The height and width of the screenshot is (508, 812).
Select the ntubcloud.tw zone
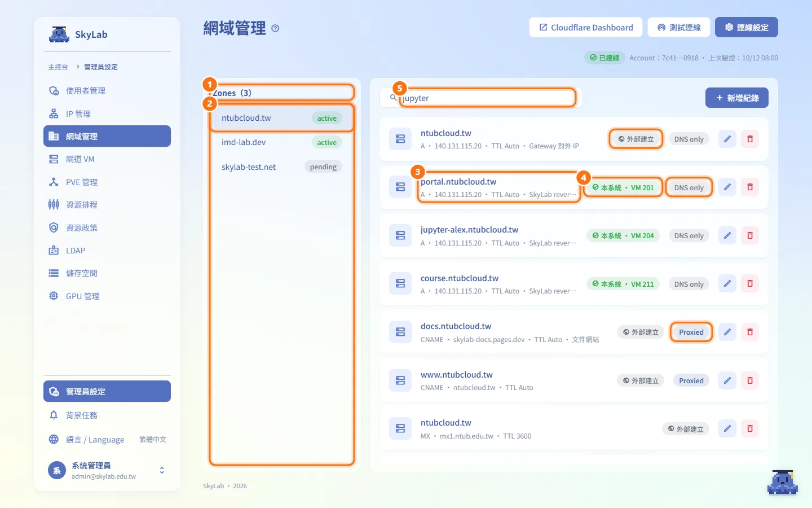281,118
